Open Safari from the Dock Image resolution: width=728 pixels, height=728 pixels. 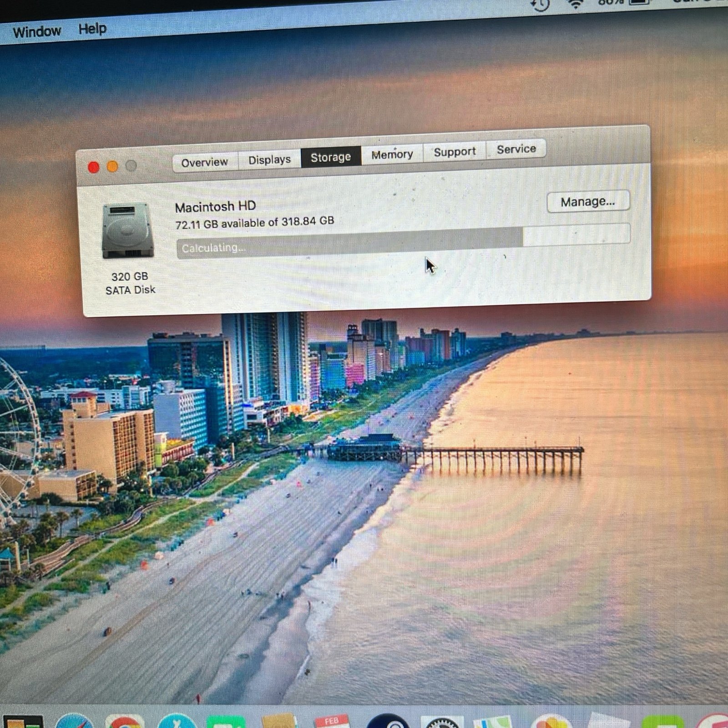tap(74, 722)
